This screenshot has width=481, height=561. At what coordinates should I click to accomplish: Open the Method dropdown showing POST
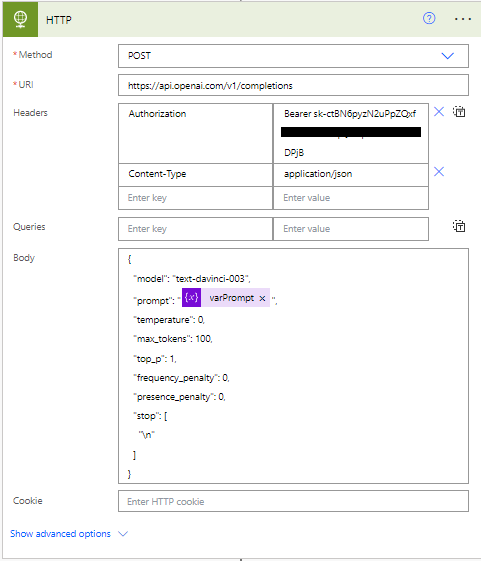coord(293,56)
